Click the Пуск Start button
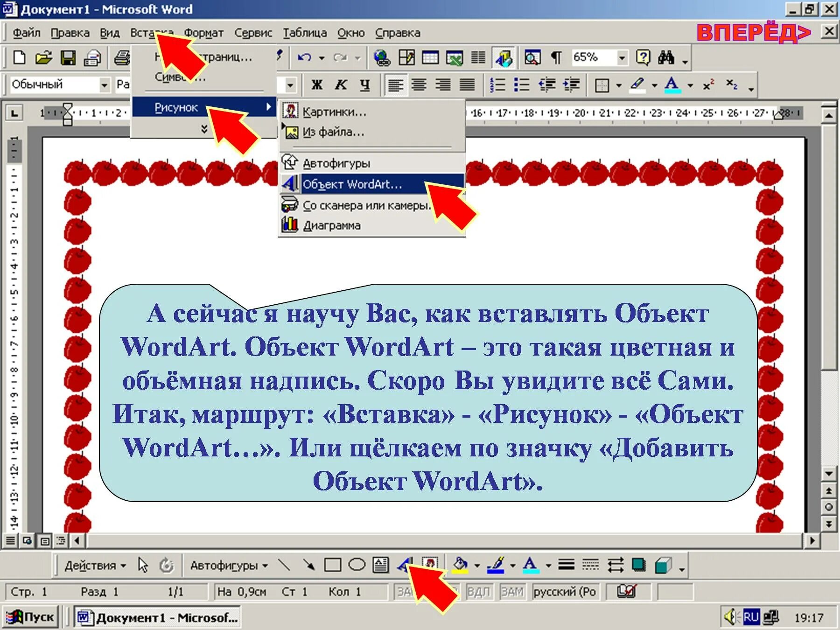Image resolution: width=840 pixels, height=630 pixels. pos(31,617)
